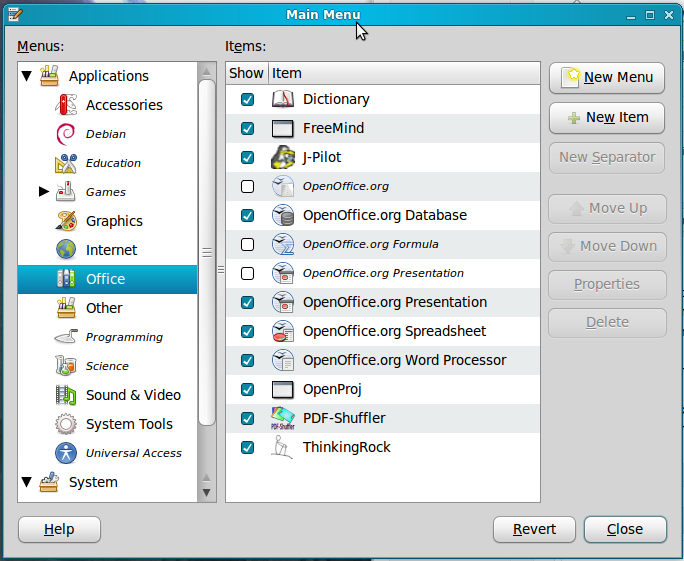The width and height of the screenshot is (684, 561).
Task: Click the Help button
Action: (59, 530)
